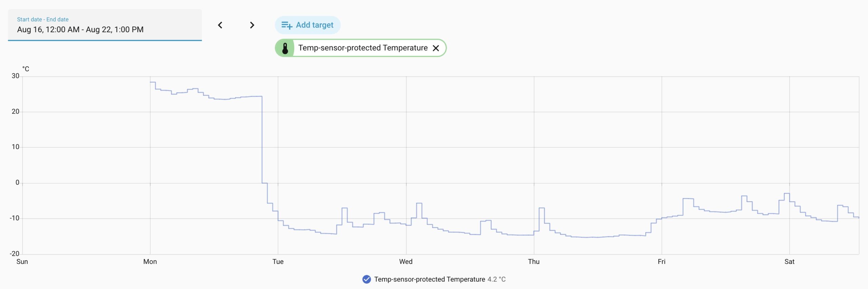The width and height of the screenshot is (868, 289).
Task: Go to the previous date range
Action: click(220, 25)
